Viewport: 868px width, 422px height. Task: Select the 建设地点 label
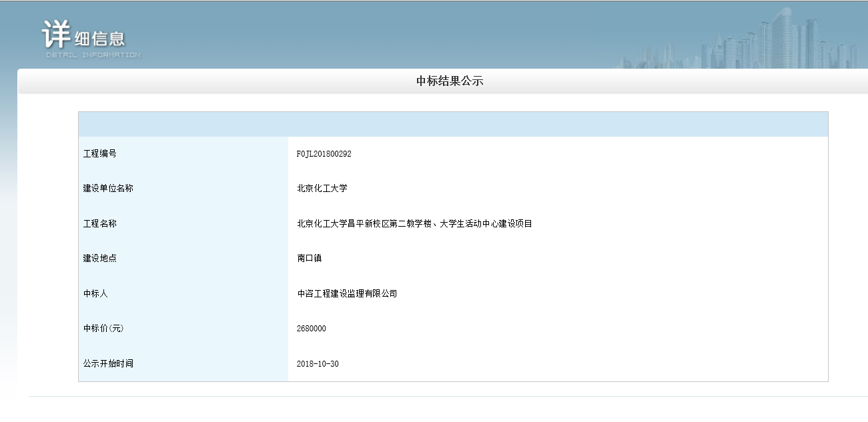click(x=99, y=259)
